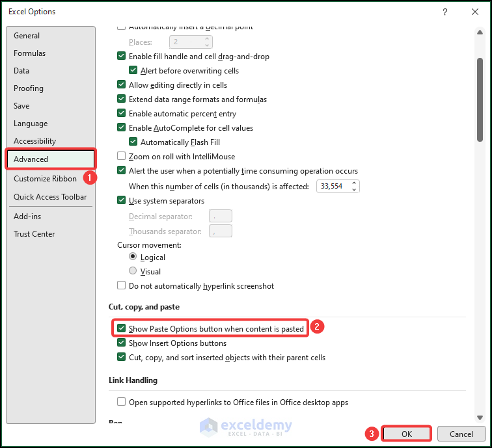This screenshot has width=492, height=448.
Task: Check Do not automatically hyperlink screenshot
Action: (122, 285)
